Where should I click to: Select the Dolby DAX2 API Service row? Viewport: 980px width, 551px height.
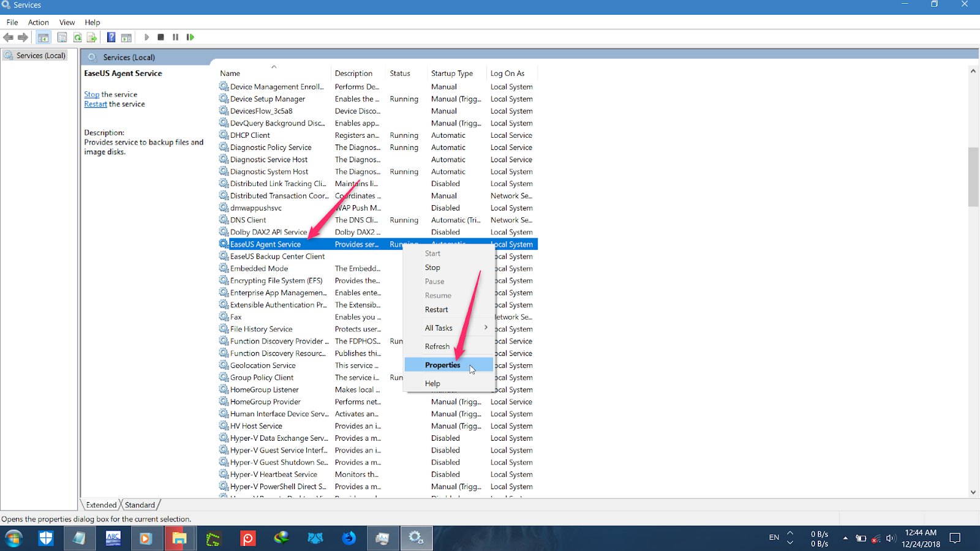pyautogui.click(x=378, y=232)
